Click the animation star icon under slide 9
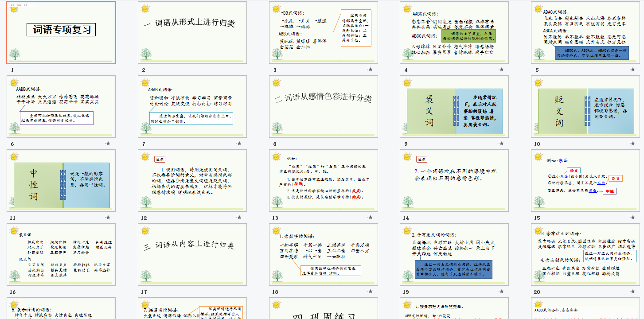Screen dimensions: 644x319 click(501, 144)
